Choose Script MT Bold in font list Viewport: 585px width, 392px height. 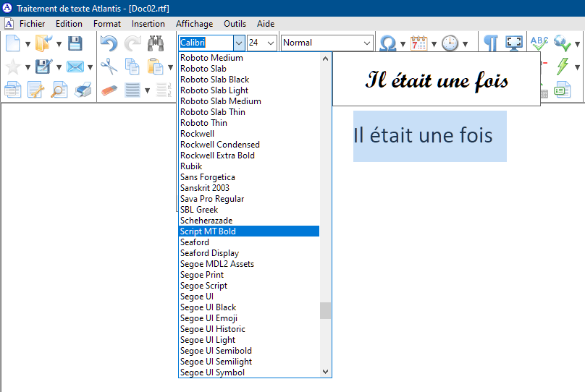tap(208, 231)
